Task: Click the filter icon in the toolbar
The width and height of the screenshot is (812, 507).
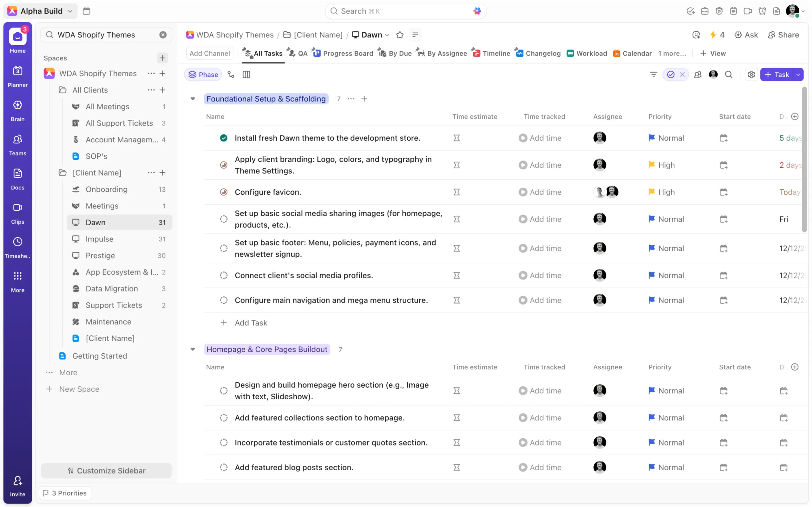Action: pyautogui.click(x=653, y=74)
